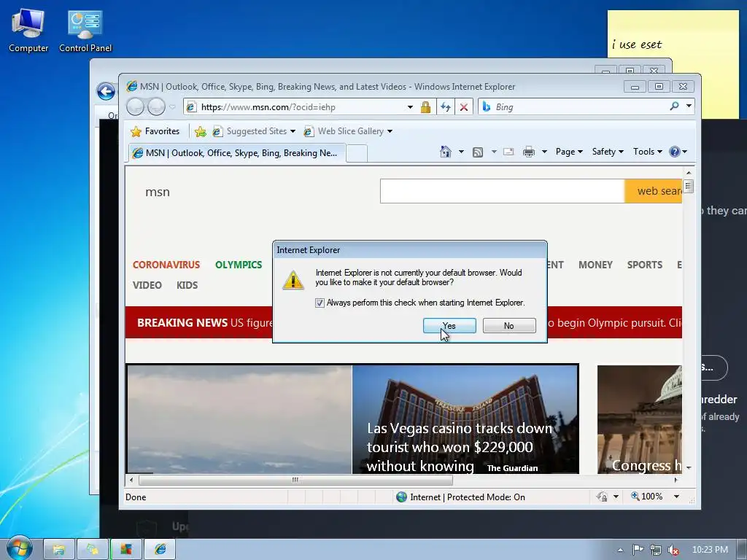
Task: Open zoom level dropdown arrow
Action: [676, 497]
